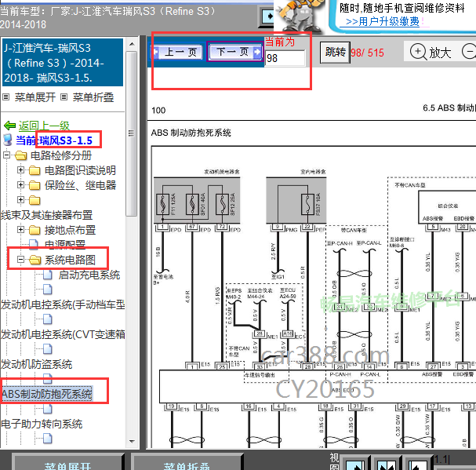Viewport: 476px width, 470px height.
Task: Go to the next page with 下一页
Action: pyautogui.click(x=235, y=52)
